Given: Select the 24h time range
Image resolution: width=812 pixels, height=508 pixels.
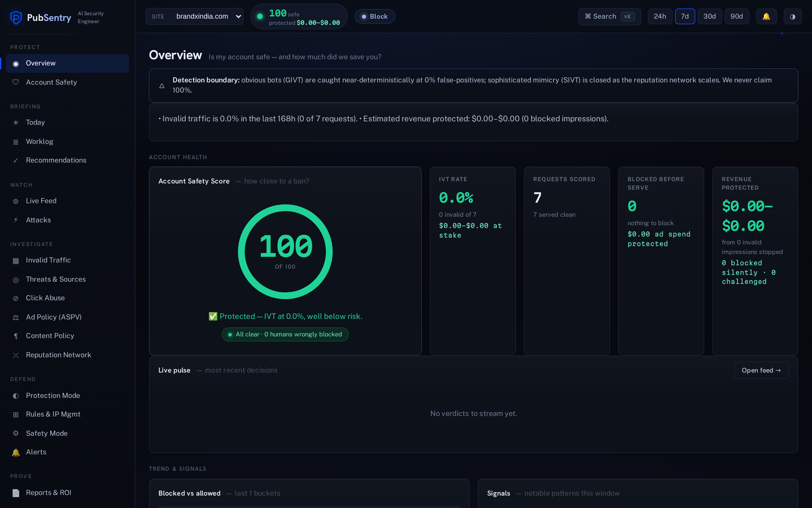Looking at the screenshot, I should pyautogui.click(x=660, y=16).
